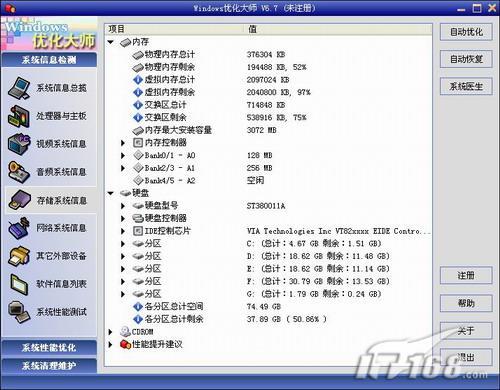Image resolution: width=500 pixels, height=390 pixels.
Task: Click the 3072 MB value
Action: point(262,130)
